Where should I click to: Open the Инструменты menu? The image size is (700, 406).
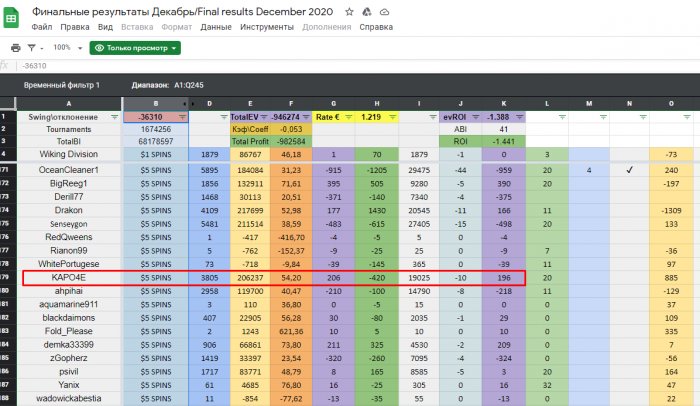267,27
